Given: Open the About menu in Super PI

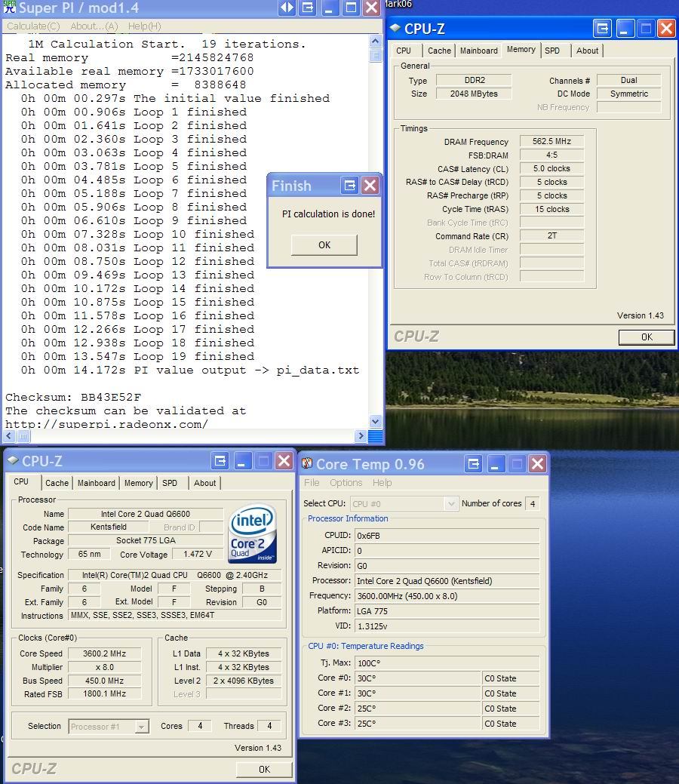Looking at the screenshot, I should pos(94,26).
